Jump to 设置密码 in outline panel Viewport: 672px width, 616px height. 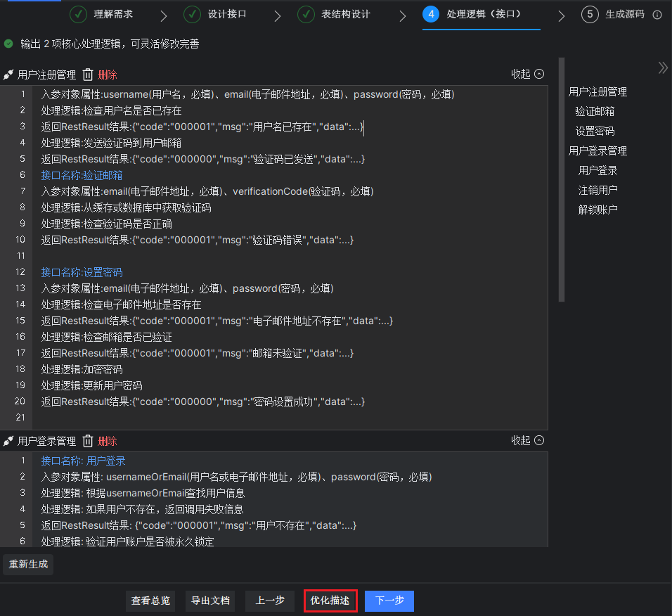595,131
